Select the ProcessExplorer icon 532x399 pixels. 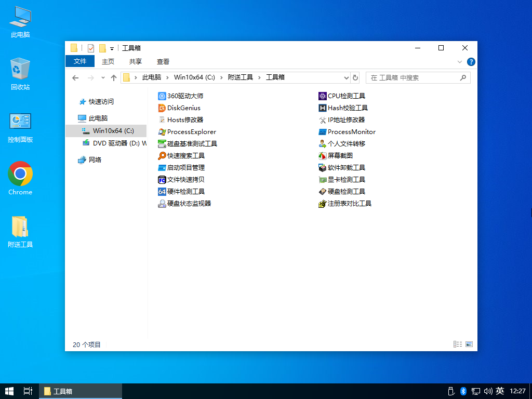point(162,132)
